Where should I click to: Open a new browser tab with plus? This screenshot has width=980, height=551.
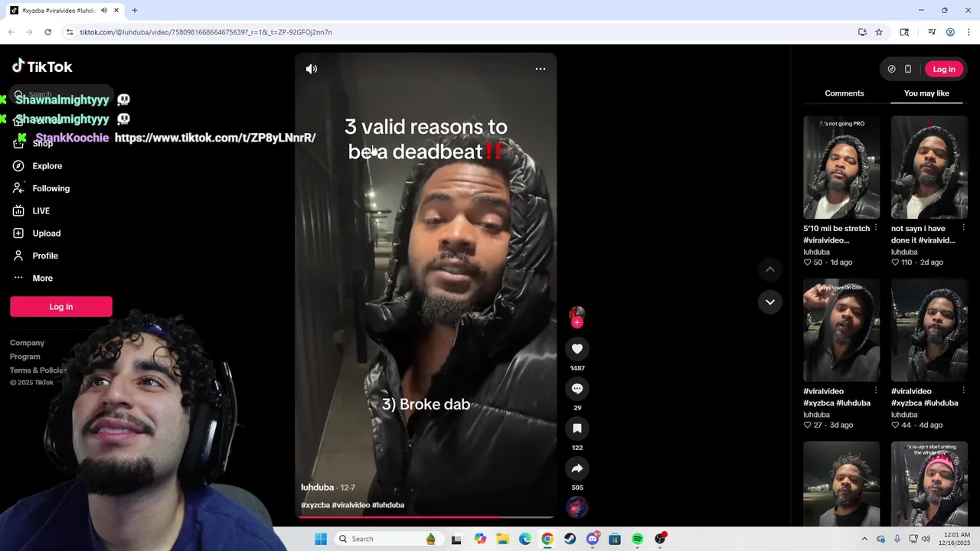pyautogui.click(x=135, y=11)
